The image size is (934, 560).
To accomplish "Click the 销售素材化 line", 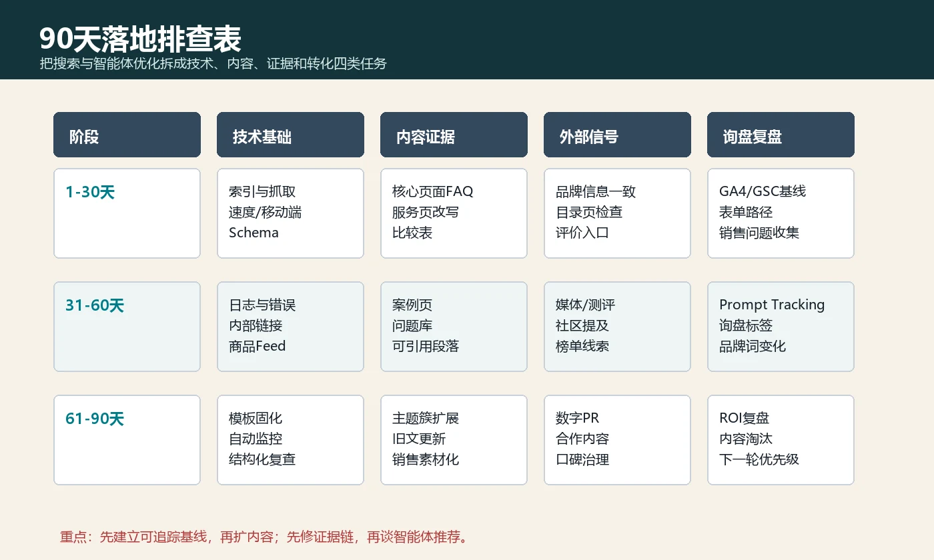I will [x=426, y=459].
